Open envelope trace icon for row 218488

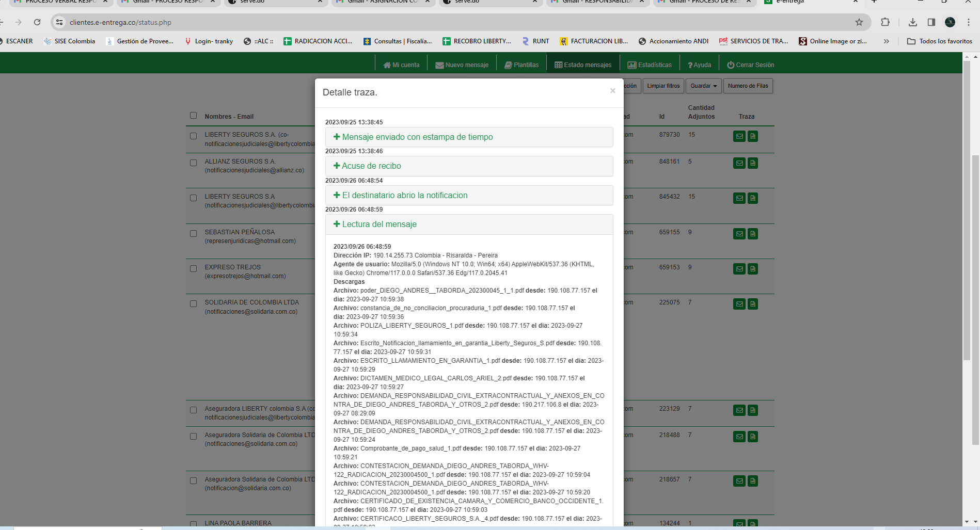[739, 437]
